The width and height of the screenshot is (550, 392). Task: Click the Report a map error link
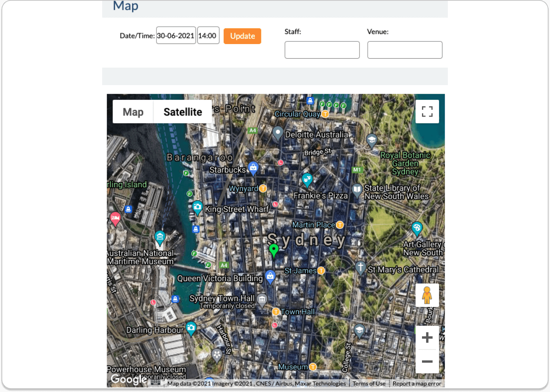tap(417, 384)
